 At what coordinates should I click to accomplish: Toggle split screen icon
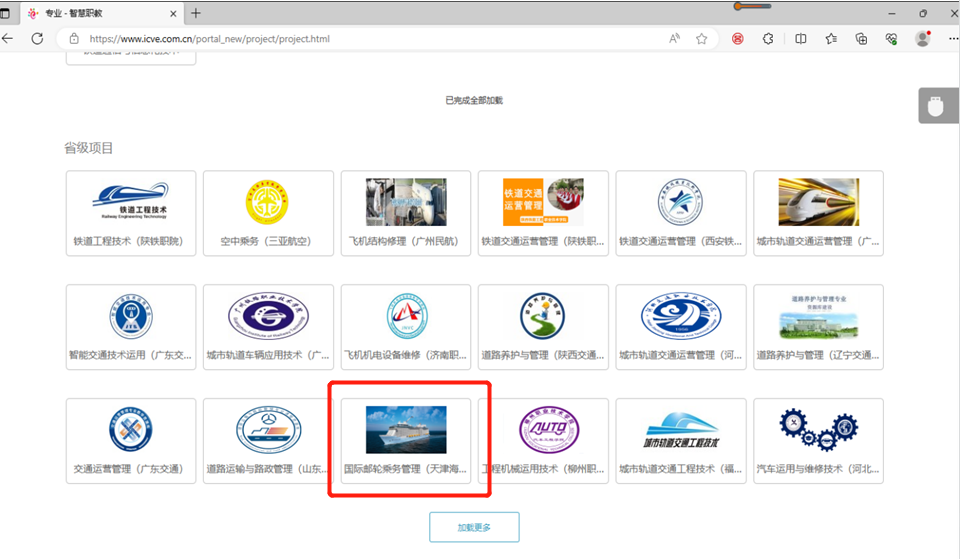pos(800,39)
